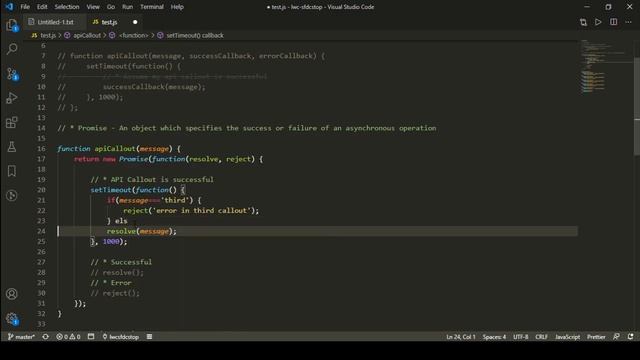Click line number 16 in the gutter
The image size is (640, 360).
pyautogui.click(x=42, y=149)
